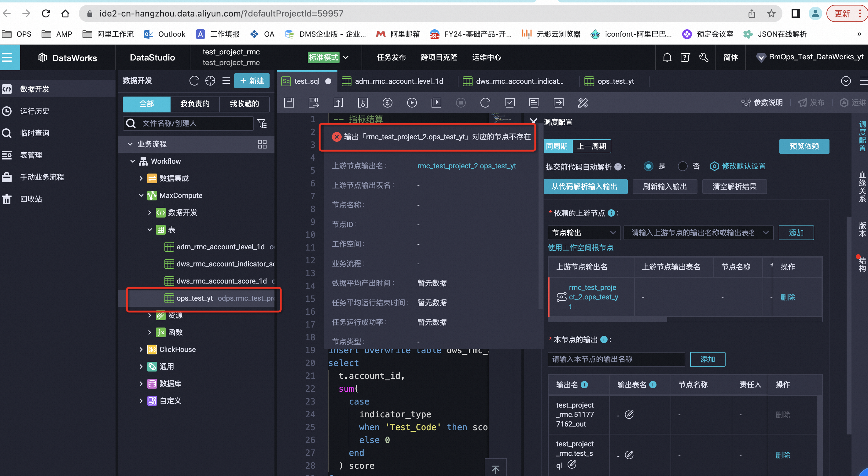Click the tools wrench-cross icon in toolbar
868x476 pixels.
[583, 103]
